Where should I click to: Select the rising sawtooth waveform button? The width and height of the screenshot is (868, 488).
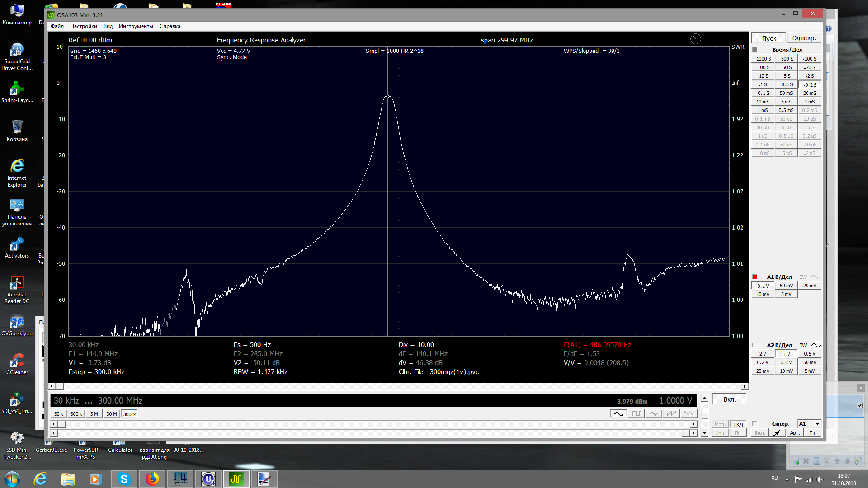pos(671,413)
